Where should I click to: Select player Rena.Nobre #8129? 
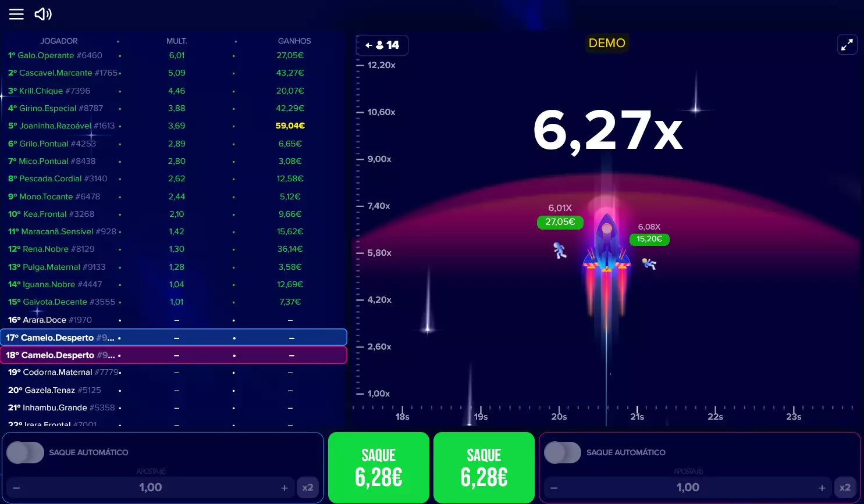click(x=51, y=249)
